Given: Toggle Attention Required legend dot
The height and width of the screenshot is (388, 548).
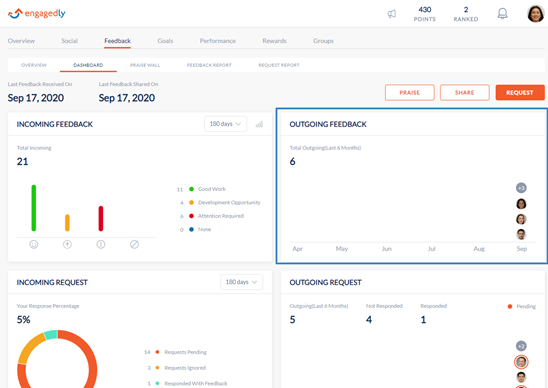Looking at the screenshot, I should coord(191,216).
